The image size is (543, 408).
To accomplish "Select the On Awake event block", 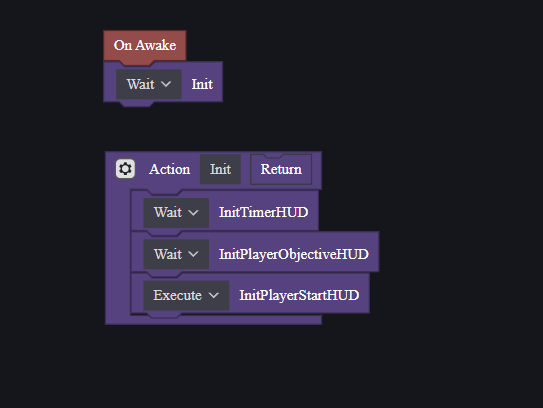I will (x=145, y=45).
